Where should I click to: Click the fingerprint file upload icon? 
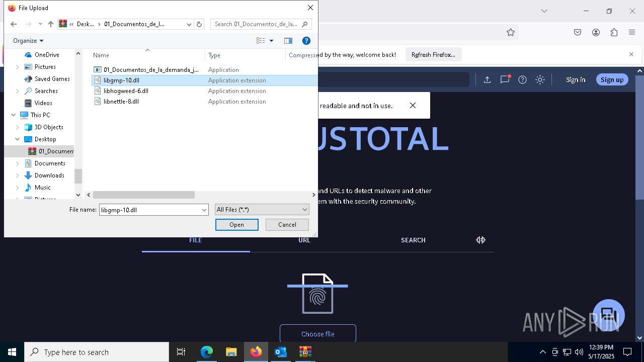317,294
